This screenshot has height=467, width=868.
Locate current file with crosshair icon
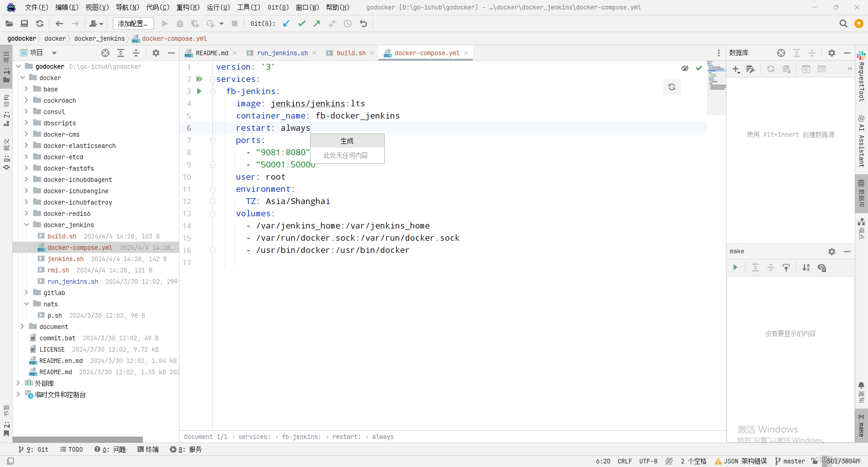coord(105,53)
